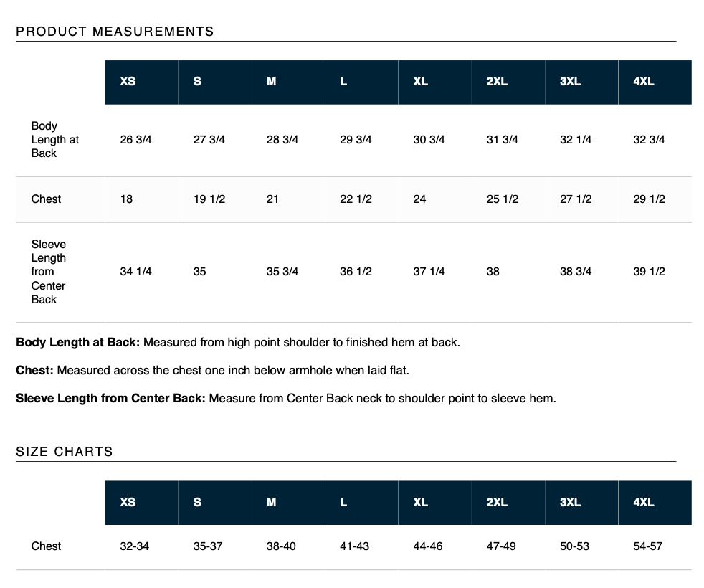Click the 37 1/4 sleeve length value
Screen dimensions: 704x588
point(429,272)
